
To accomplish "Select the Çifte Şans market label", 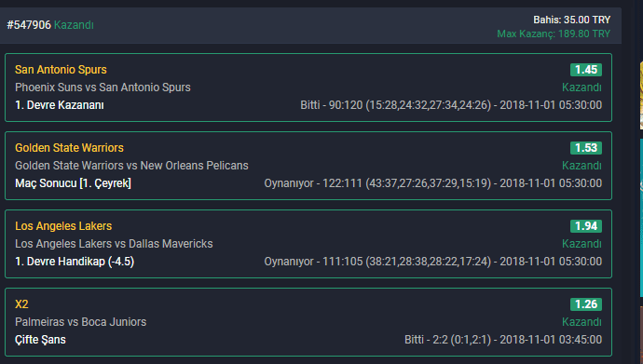I will [x=40, y=340].
